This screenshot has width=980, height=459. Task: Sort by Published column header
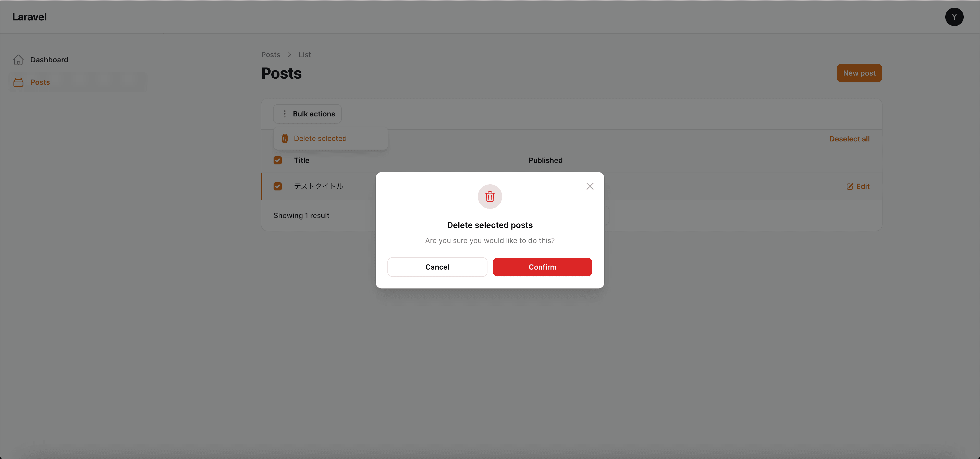[x=545, y=160]
